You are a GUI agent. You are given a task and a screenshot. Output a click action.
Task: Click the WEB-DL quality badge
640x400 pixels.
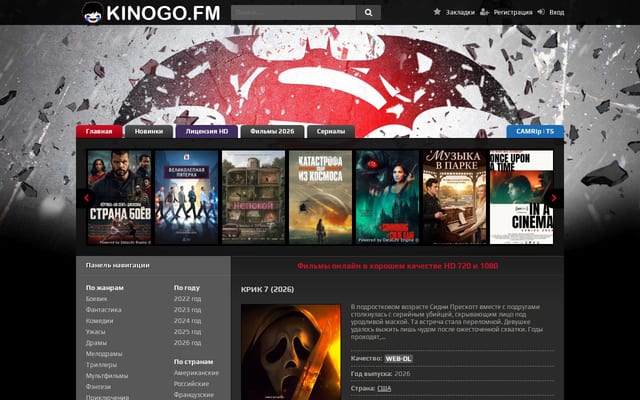pos(398,359)
